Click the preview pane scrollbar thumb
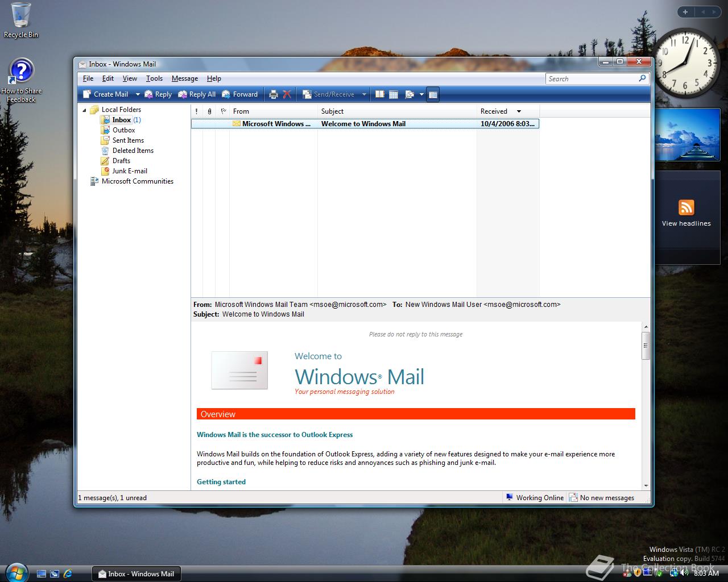This screenshot has height=582, width=728. (x=646, y=346)
